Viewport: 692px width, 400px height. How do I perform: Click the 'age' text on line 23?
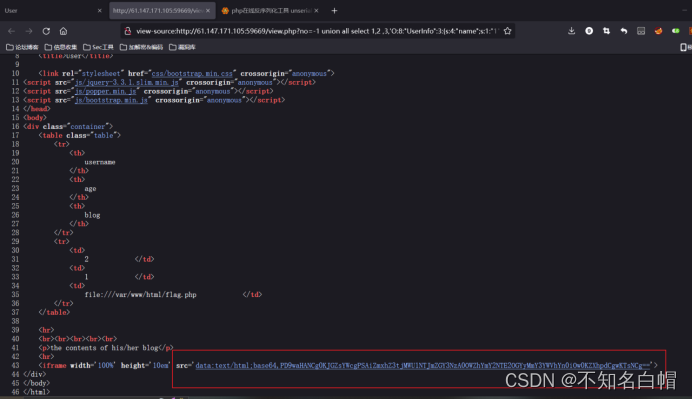[90, 189]
